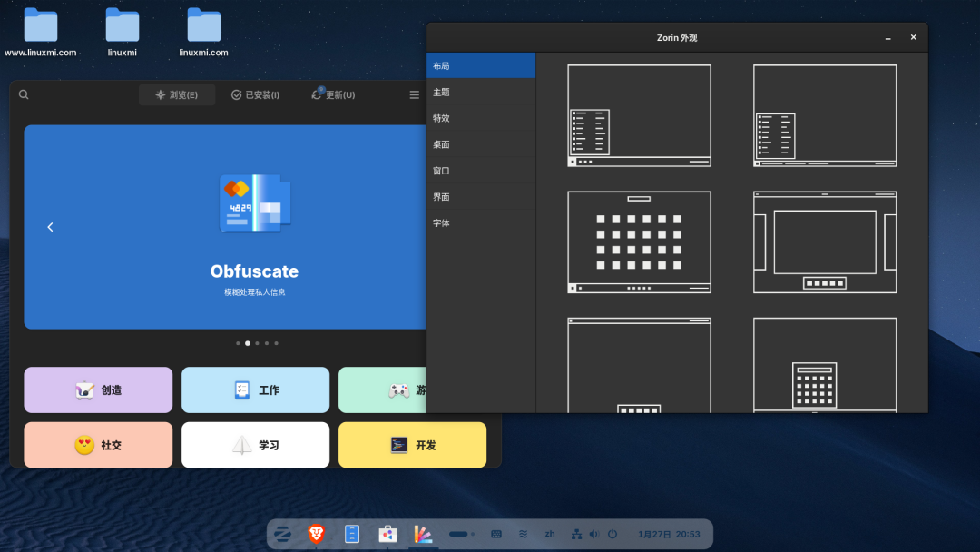Toggle night light with the waves tray icon
This screenshot has height=552, width=980.
click(x=523, y=534)
